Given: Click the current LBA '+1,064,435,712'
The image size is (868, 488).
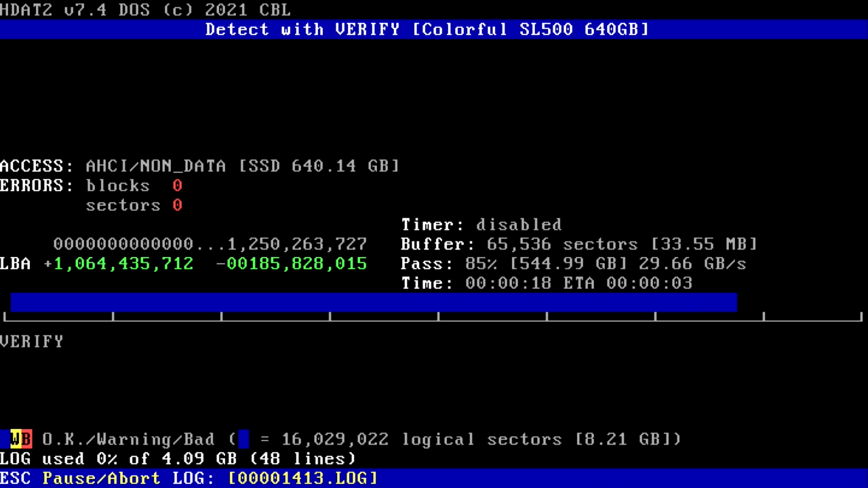Looking at the screenshot, I should [119, 264].
